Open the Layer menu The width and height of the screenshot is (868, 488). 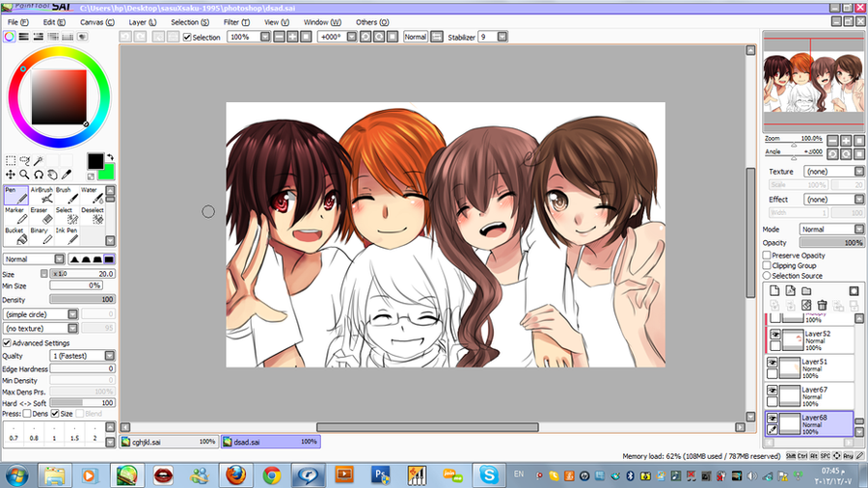pos(143,22)
